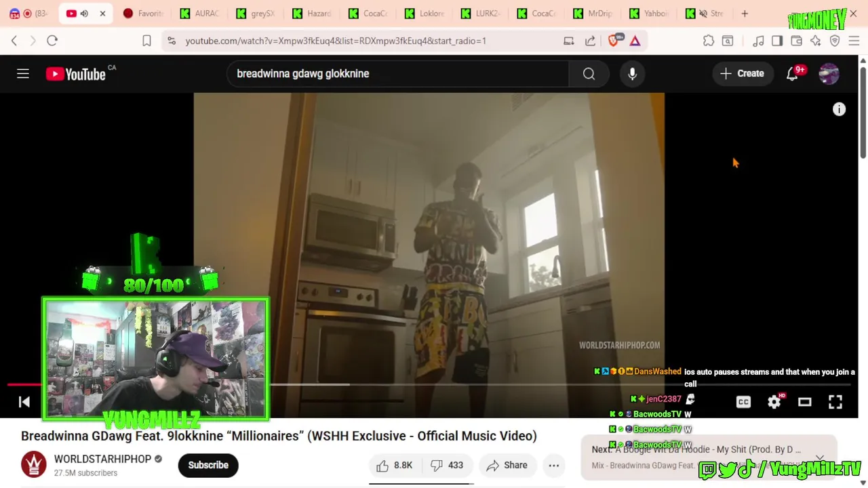Switch to the LURK2 tab
Image resolution: width=868 pixels, height=488 pixels.
coord(481,14)
